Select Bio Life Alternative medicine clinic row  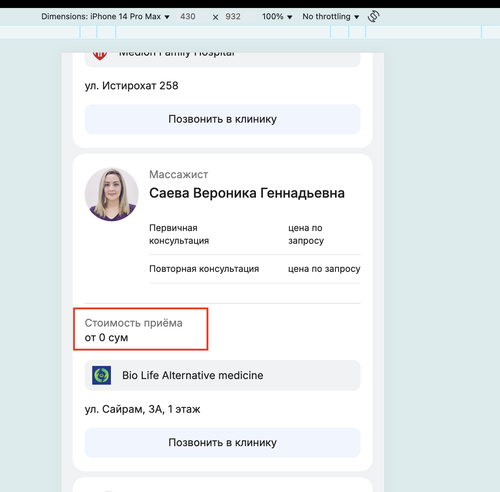[x=223, y=375]
